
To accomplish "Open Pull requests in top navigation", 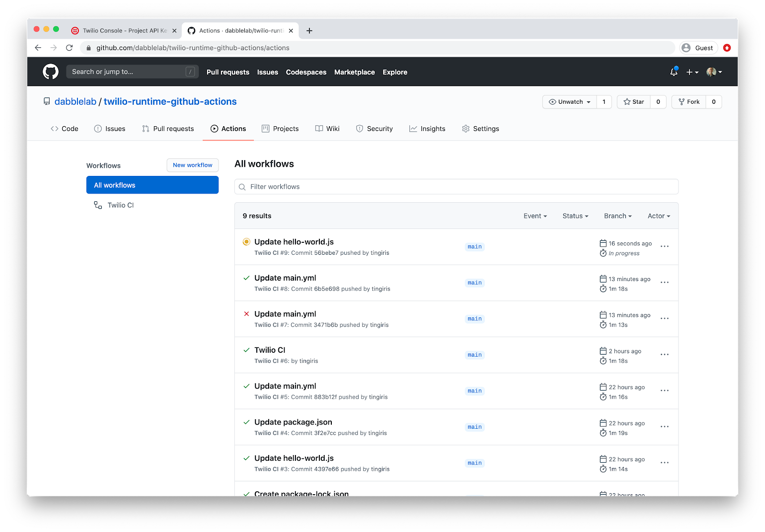I will (x=228, y=72).
